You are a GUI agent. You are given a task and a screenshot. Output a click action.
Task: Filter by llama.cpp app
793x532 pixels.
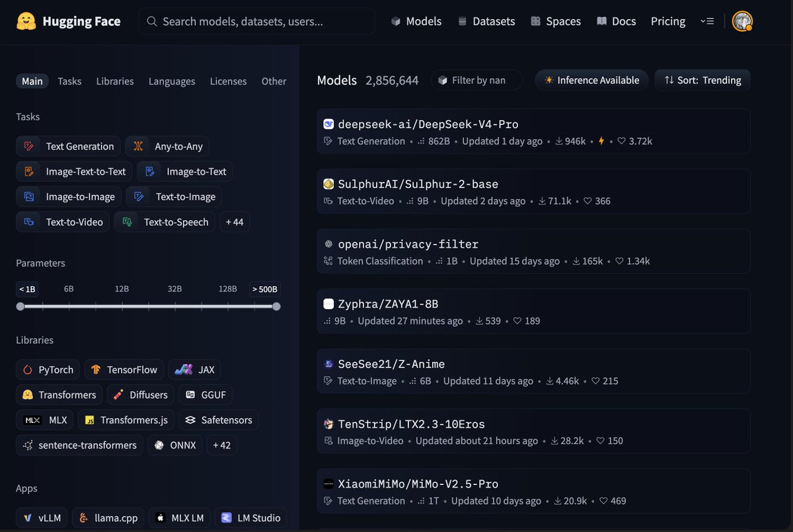(x=108, y=518)
